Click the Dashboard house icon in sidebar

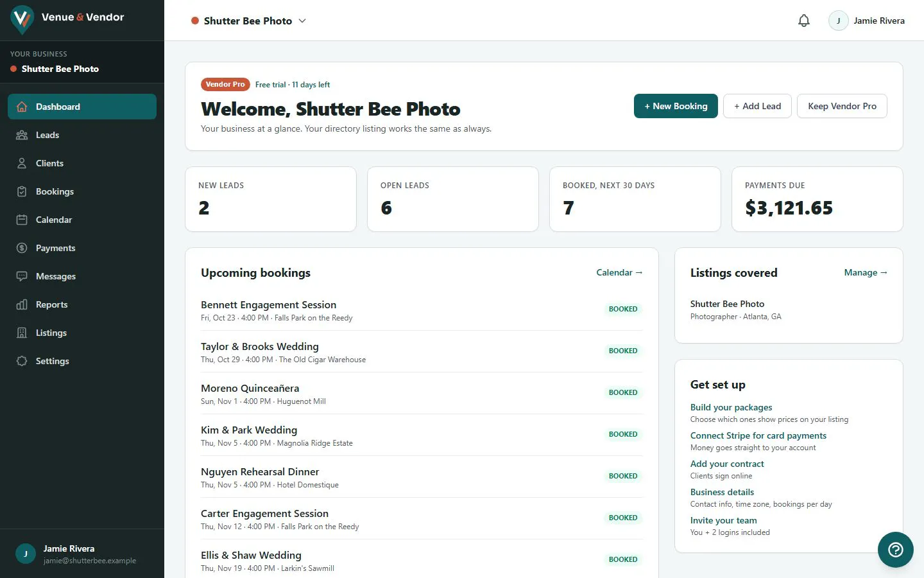pyautogui.click(x=22, y=107)
